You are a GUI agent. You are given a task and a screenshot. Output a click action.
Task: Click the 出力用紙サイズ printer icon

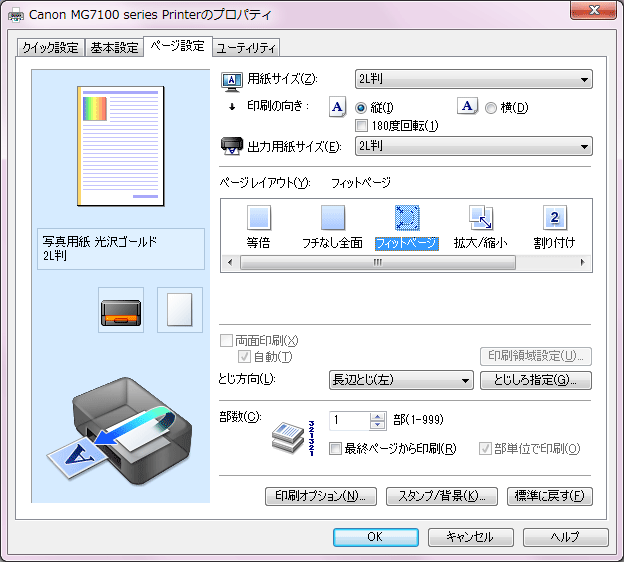pyautogui.click(x=232, y=146)
